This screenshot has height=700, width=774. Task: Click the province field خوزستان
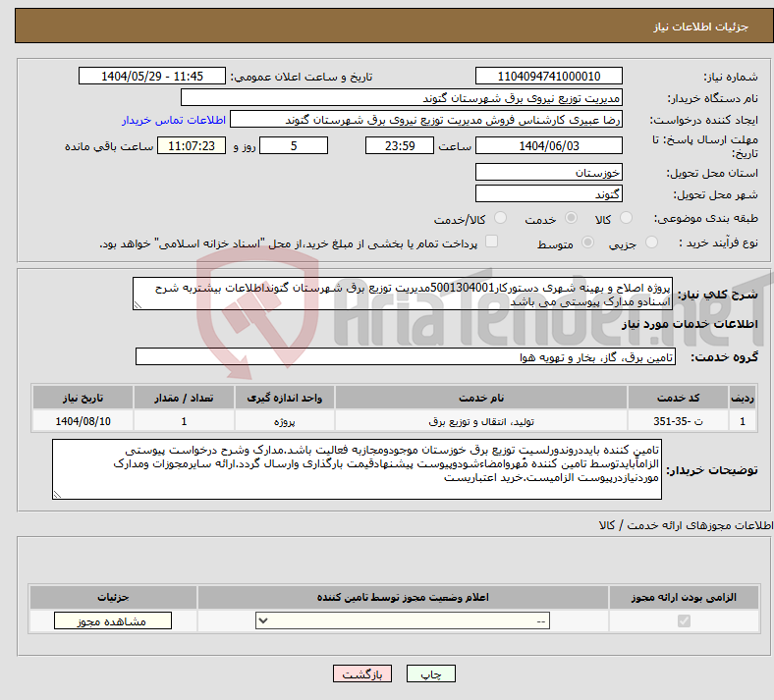tap(548, 172)
